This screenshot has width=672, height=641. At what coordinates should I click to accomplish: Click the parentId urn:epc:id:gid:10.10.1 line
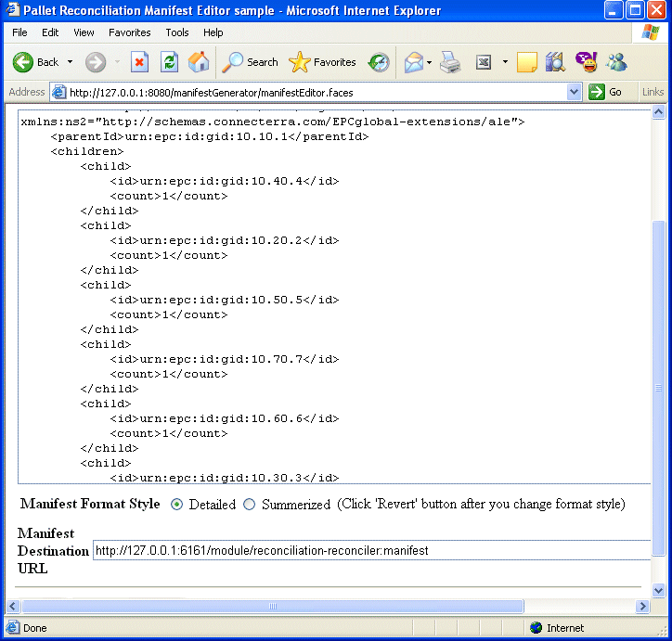[210, 136]
